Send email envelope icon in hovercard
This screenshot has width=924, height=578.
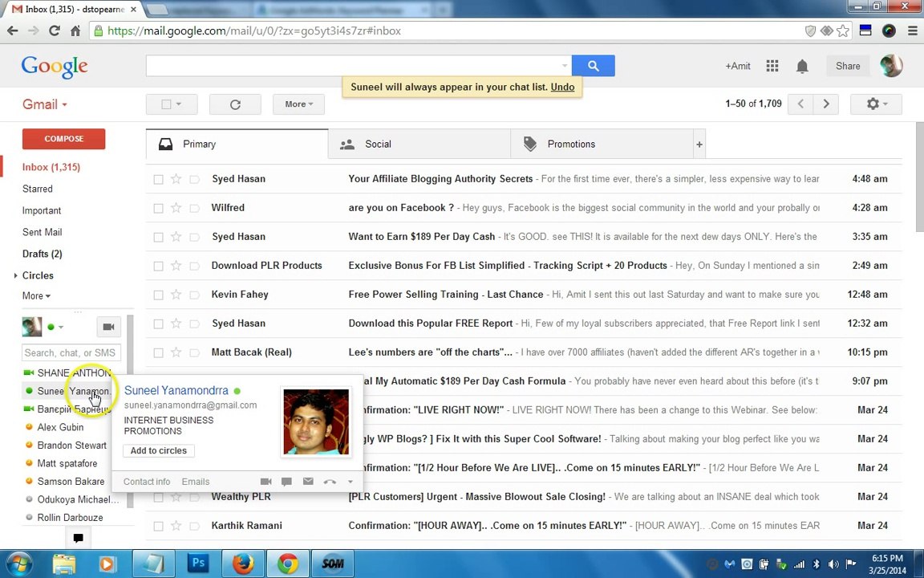coord(308,482)
